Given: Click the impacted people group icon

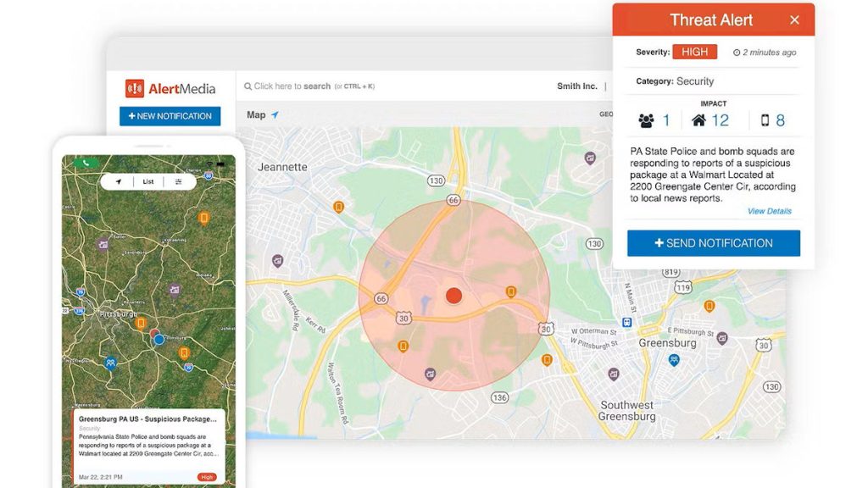Looking at the screenshot, I should (x=646, y=120).
